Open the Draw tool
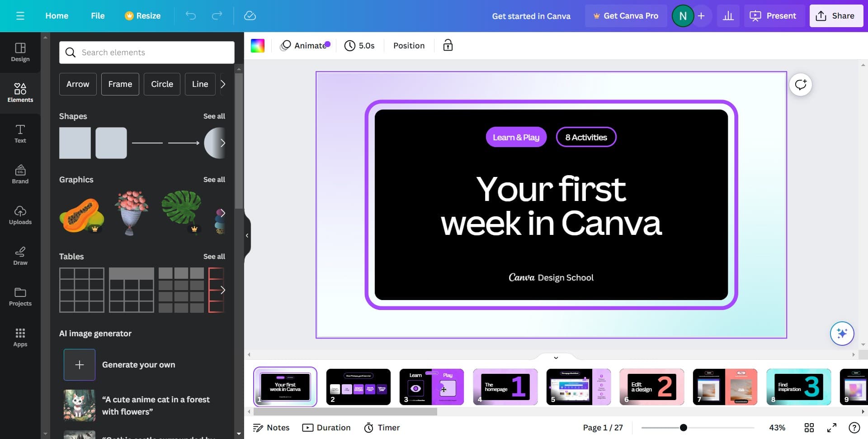Viewport: 868px width, 439px height. tap(20, 255)
